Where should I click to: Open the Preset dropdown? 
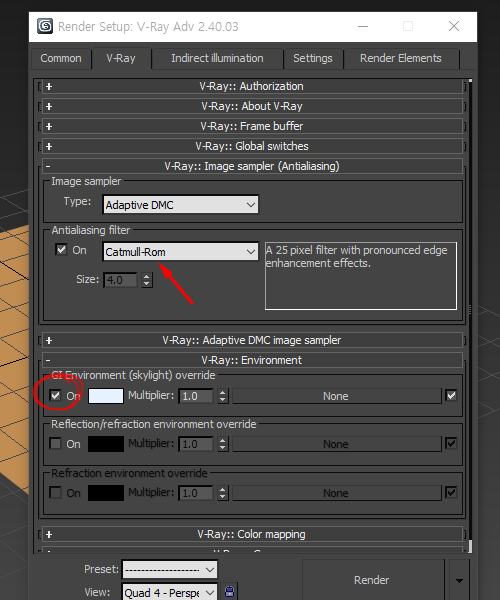pyautogui.click(x=169, y=570)
